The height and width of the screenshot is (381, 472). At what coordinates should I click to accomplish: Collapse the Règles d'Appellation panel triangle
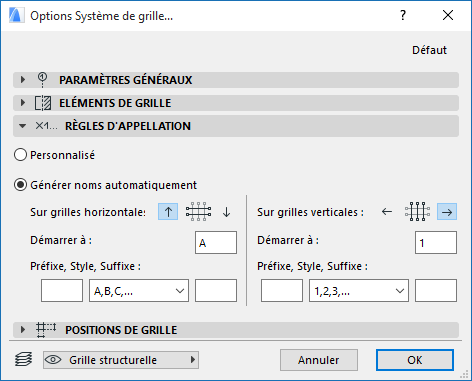coord(22,126)
